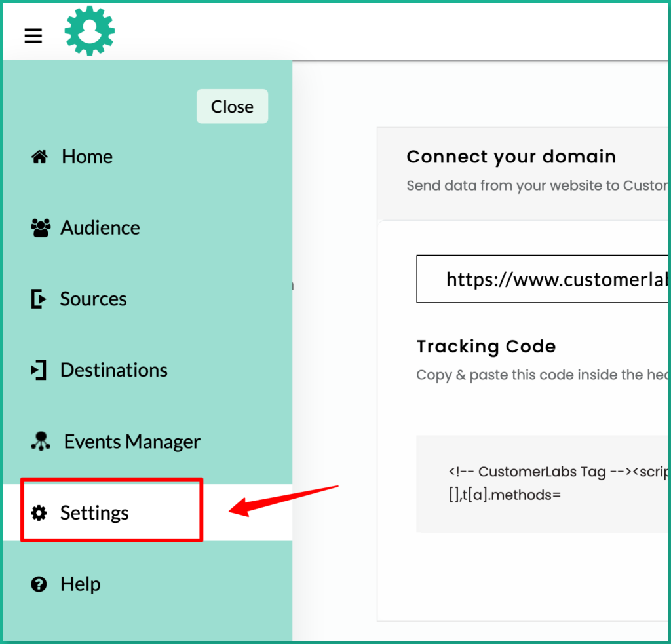Click the Home house icon
This screenshot has height=644, width=671.
(x=39, y=157)
